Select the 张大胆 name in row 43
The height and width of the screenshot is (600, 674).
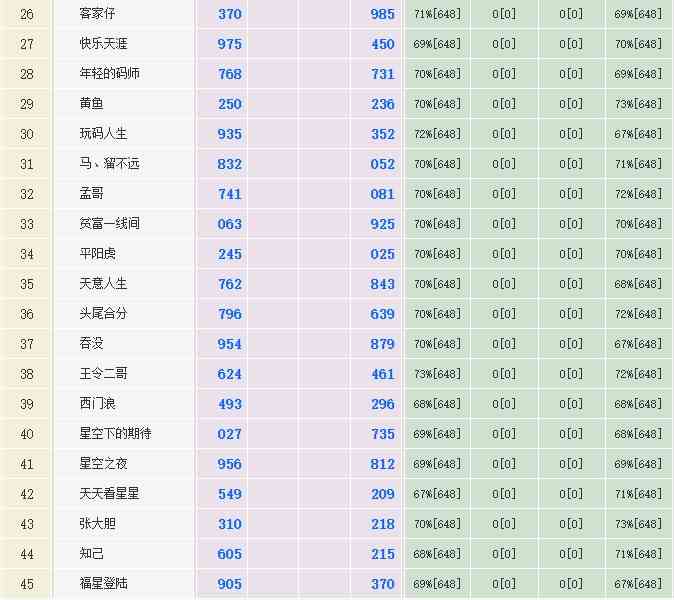pos(97,524)
